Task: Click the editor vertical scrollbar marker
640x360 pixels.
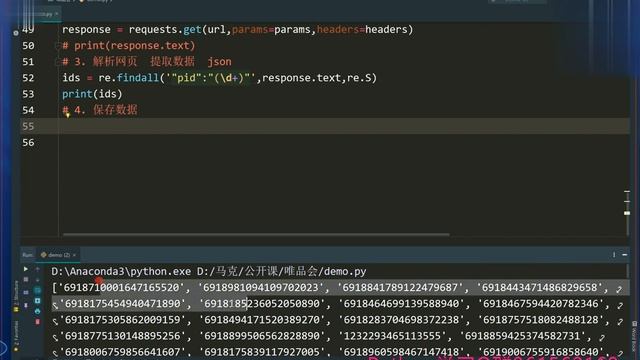Action: click(x=627, y=213)
